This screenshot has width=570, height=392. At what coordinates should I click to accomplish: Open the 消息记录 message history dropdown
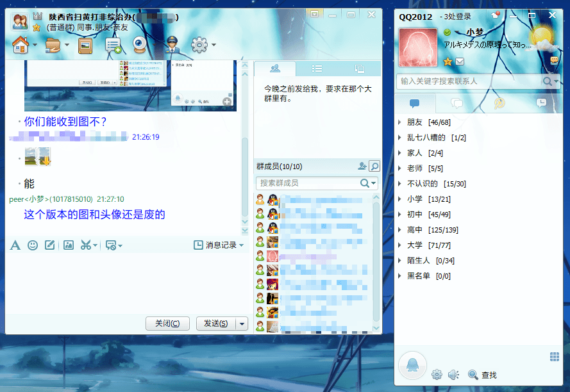coord(219,245)
